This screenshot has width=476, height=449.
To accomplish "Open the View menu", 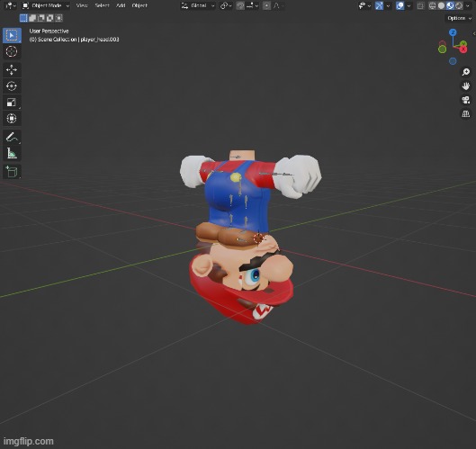I will pos(82,5).
